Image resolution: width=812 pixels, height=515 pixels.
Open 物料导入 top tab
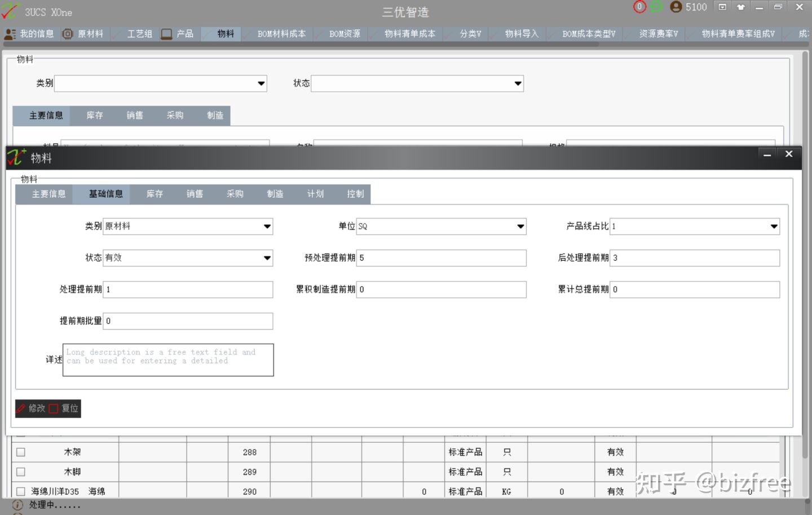pos(517,34)
